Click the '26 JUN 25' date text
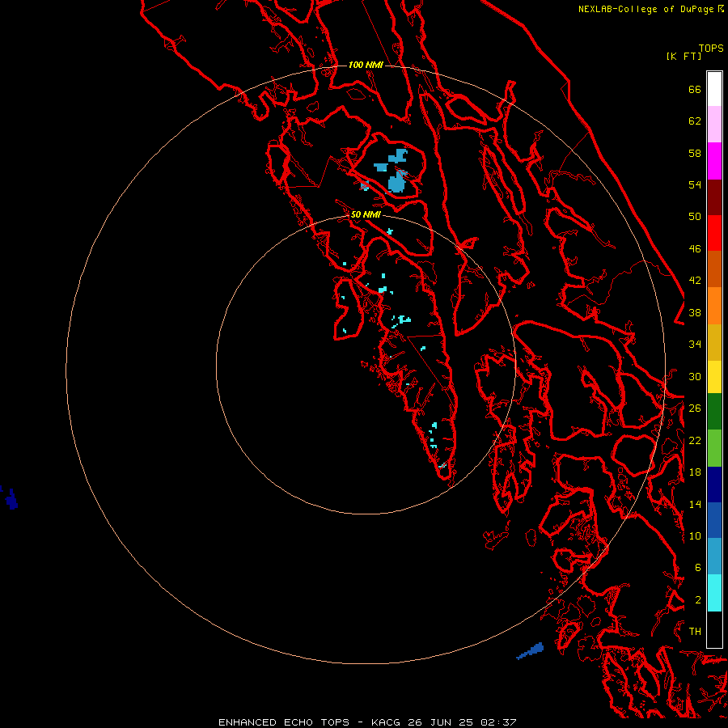The image size is (728, 728). (x=441, y=722)
